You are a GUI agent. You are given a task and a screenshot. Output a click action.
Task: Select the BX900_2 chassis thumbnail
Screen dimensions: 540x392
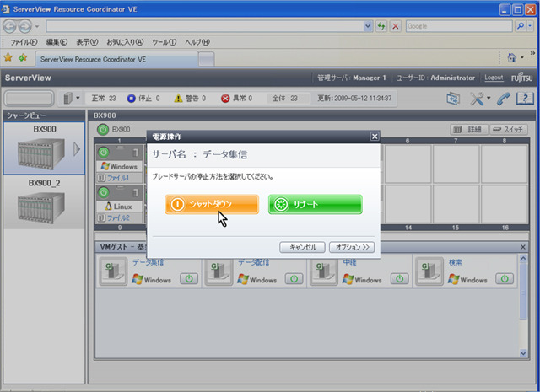click(44, 202)
